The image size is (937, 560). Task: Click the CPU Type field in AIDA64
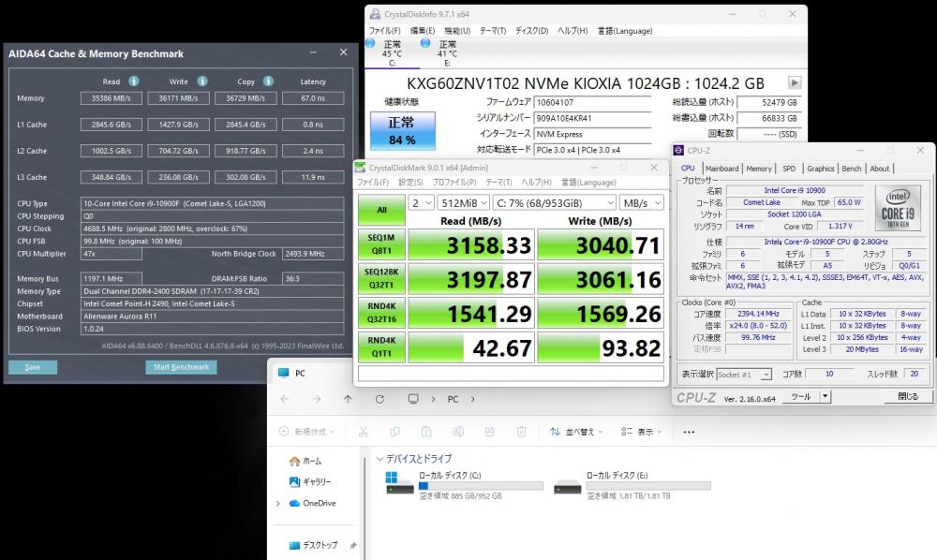point(212,203)
